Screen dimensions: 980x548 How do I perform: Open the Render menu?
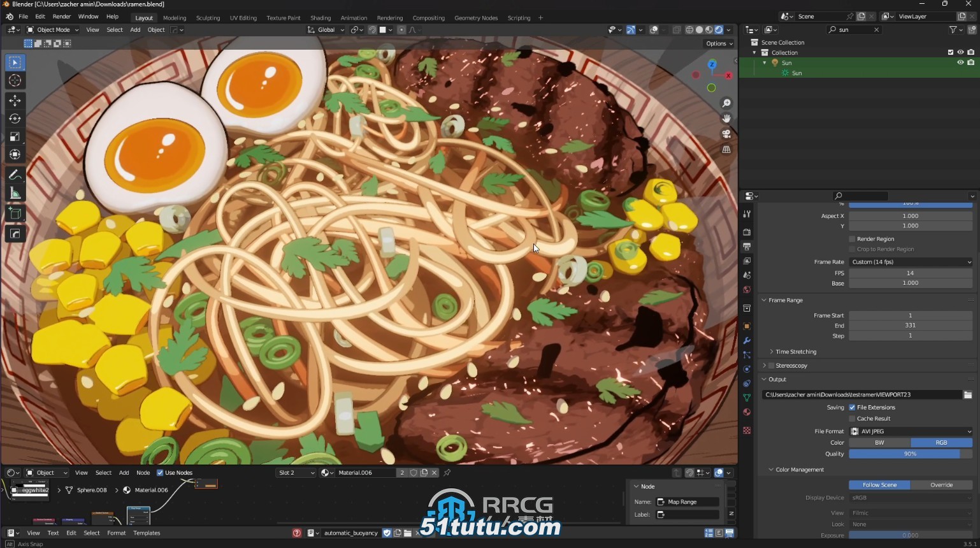[x=61, y=17]
